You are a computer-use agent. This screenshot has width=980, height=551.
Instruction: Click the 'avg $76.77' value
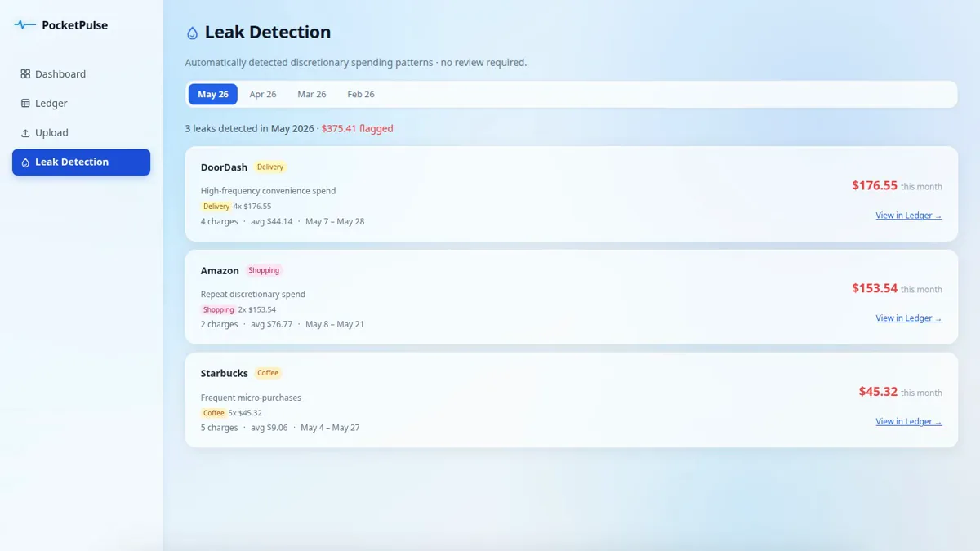[x=271, y=324]
